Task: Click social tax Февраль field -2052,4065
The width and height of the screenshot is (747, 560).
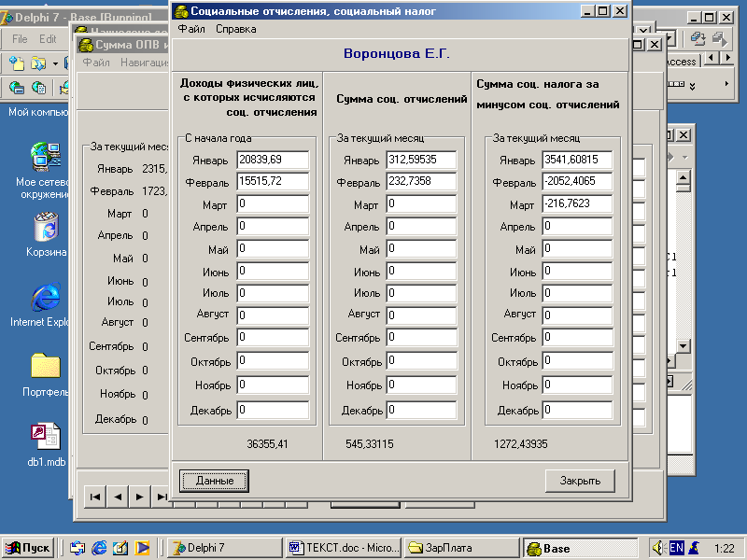Action: click(x=577, y=181)
